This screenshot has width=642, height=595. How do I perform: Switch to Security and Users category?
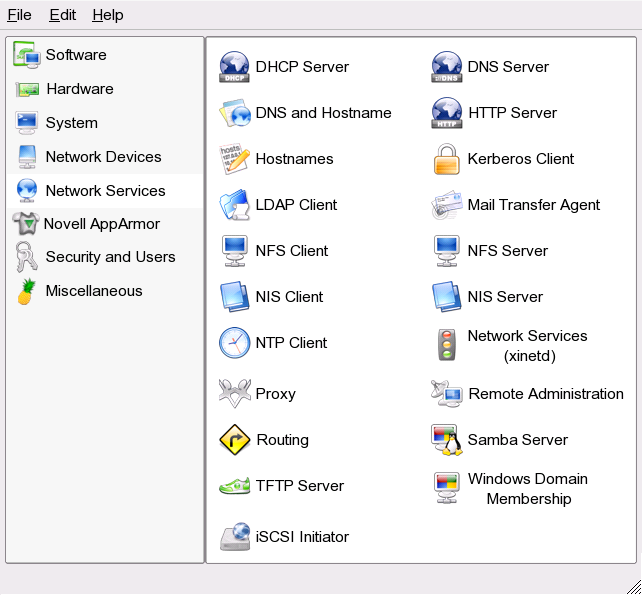coord(110,257)
